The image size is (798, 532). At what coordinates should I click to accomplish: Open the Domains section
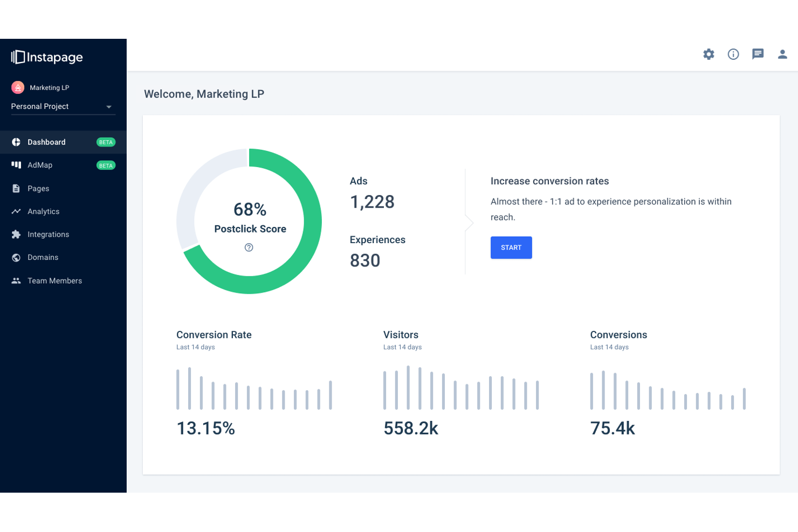coord(43,257)
